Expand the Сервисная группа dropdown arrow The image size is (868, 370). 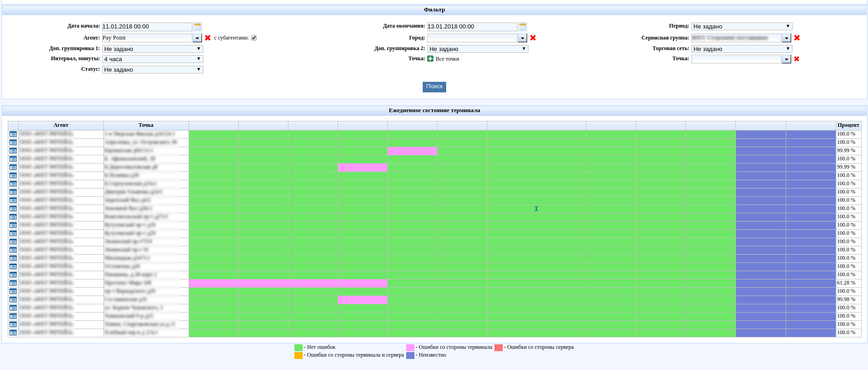787,38
